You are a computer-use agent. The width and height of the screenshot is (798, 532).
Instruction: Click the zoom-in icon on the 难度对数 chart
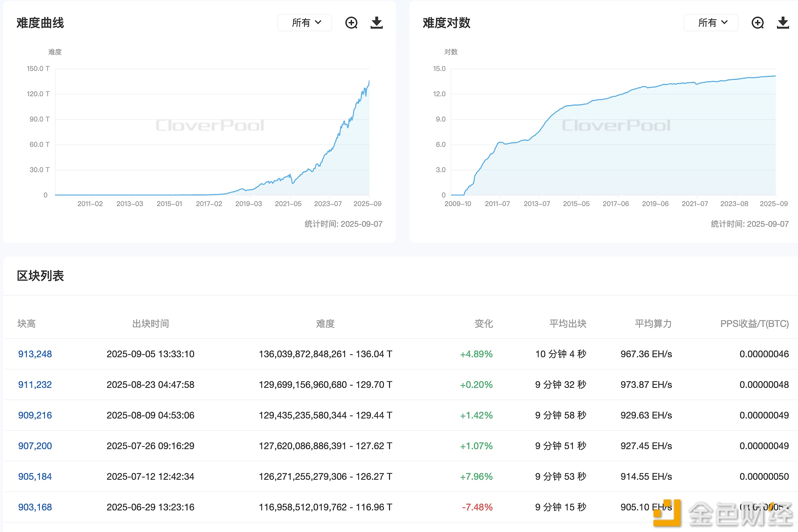757,22
